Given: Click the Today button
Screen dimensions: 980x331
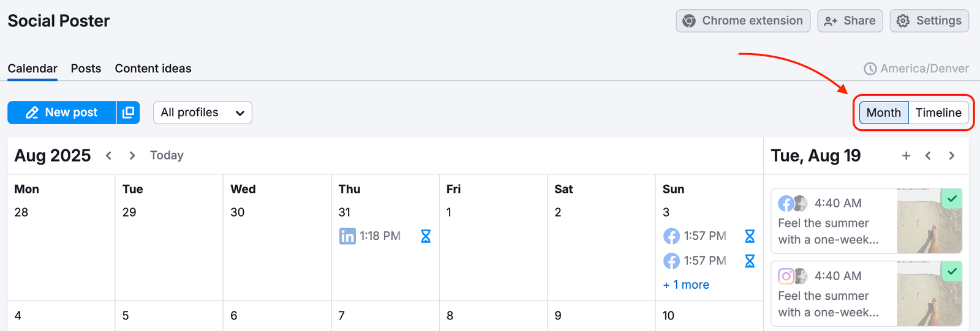Looking at the screenshot, I should coord(167,155).
